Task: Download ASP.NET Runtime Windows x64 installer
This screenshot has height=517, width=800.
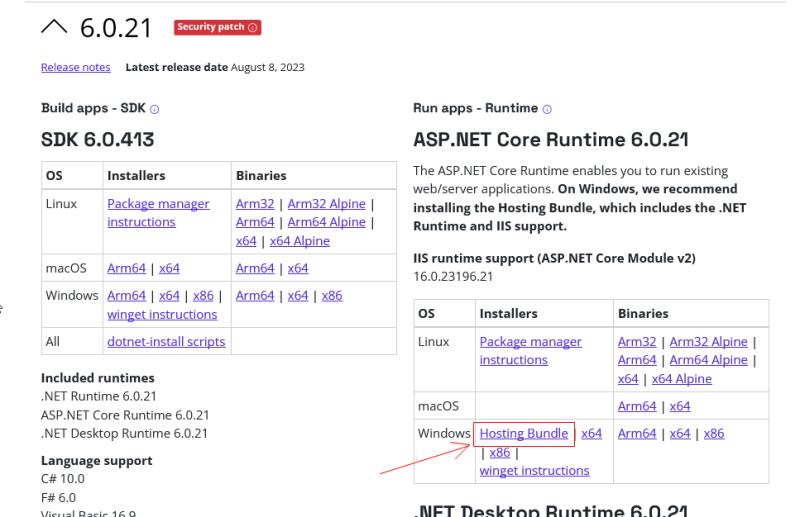Action: coord(591,433)
